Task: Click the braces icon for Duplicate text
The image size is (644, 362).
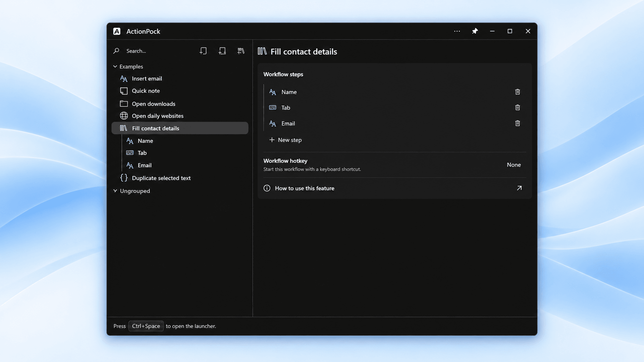Action: pyautogui.click(x=124, y=178)
